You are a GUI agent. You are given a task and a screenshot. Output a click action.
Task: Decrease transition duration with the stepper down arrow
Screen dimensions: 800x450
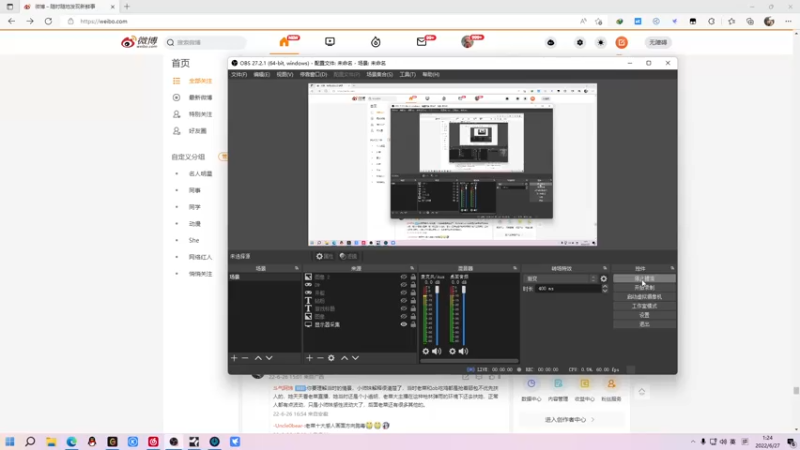605,291
